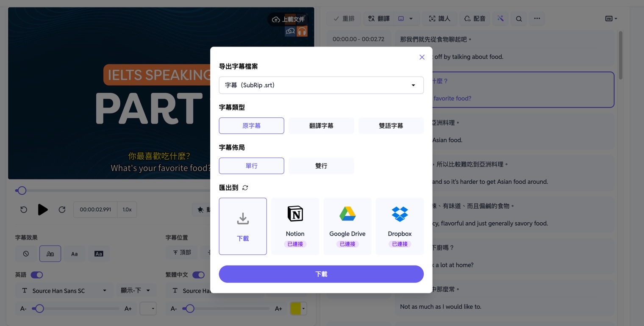Open the 顯示-下 position dropdown
The image size is (644, 326).
pos(136,290)
